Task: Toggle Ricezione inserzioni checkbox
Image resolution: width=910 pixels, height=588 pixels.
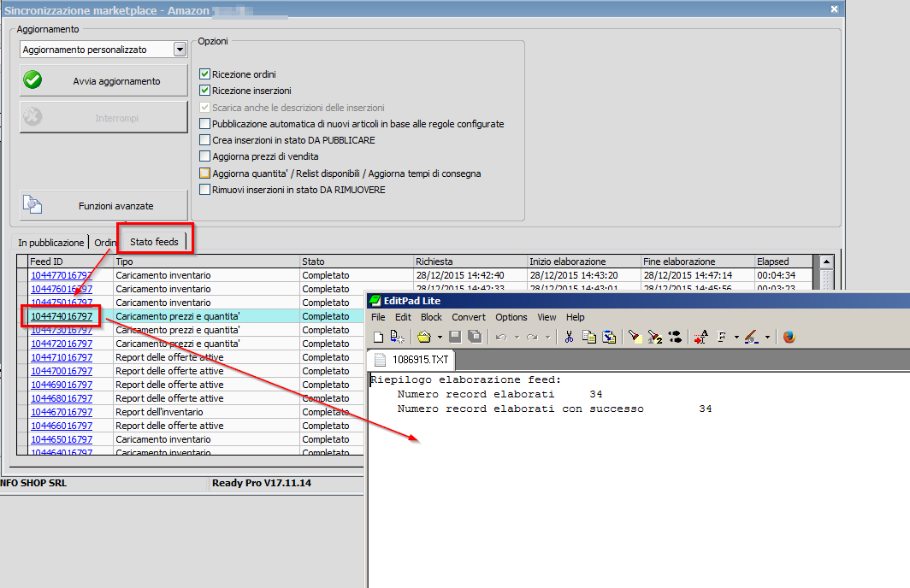Action: (x=204, y=91)
